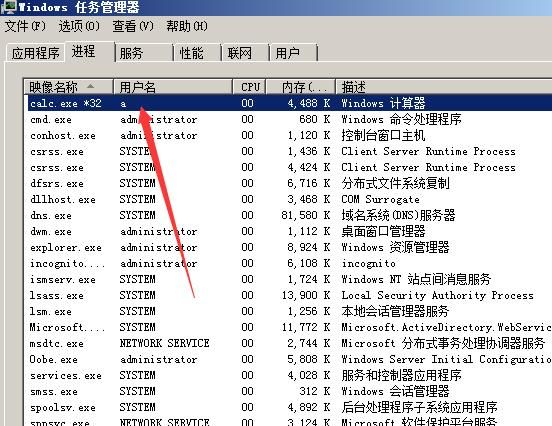Open the 文件(F) menu
The height and width of the screenshot is (426, 552).
coord(25,26)
